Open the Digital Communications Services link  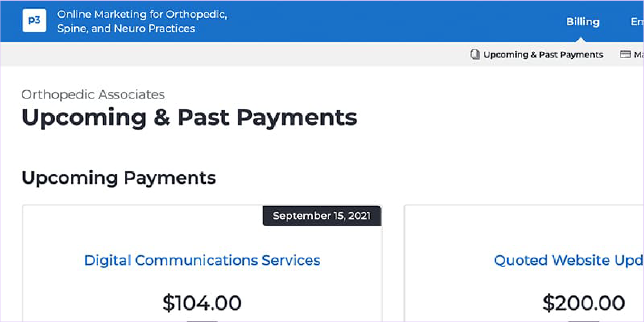point(202,260)
